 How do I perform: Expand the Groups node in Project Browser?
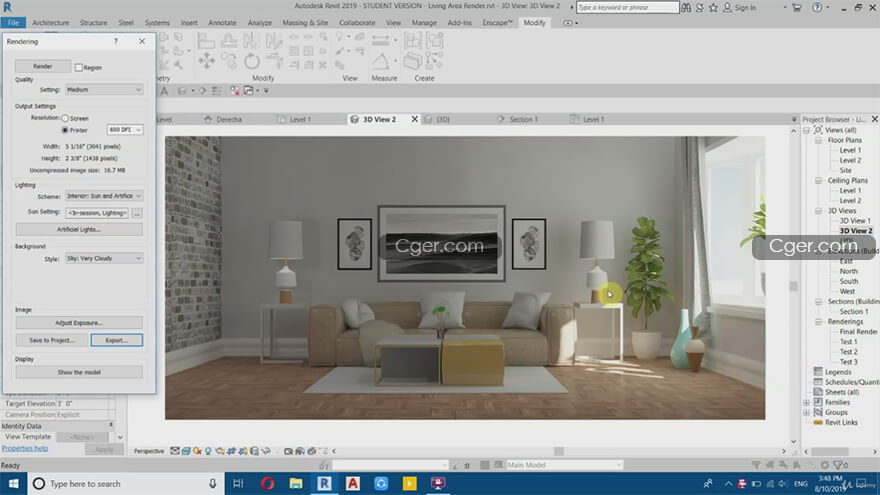[806, 412]
